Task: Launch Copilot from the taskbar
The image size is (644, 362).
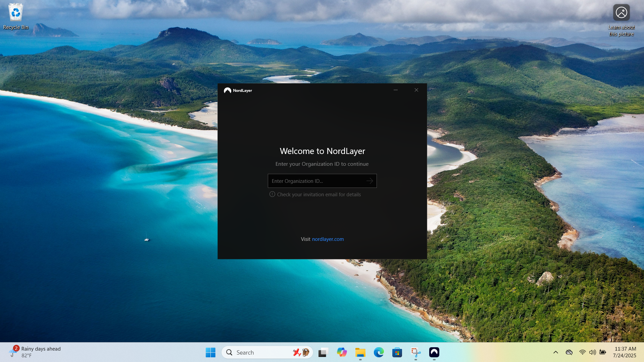Action: (x=342, y=352)
